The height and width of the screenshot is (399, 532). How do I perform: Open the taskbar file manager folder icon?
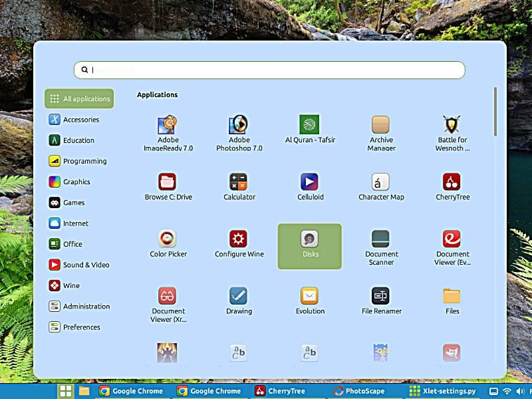84,391
